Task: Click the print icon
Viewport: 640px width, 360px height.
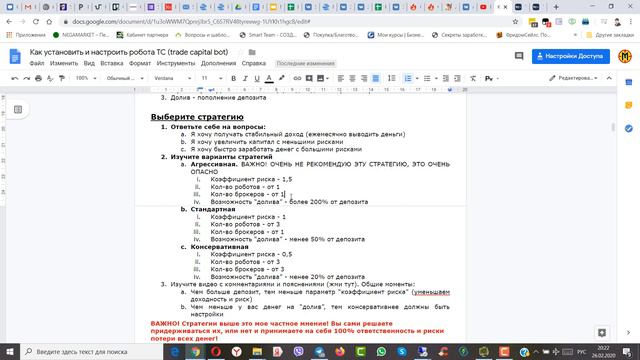Action: (38, 78)
